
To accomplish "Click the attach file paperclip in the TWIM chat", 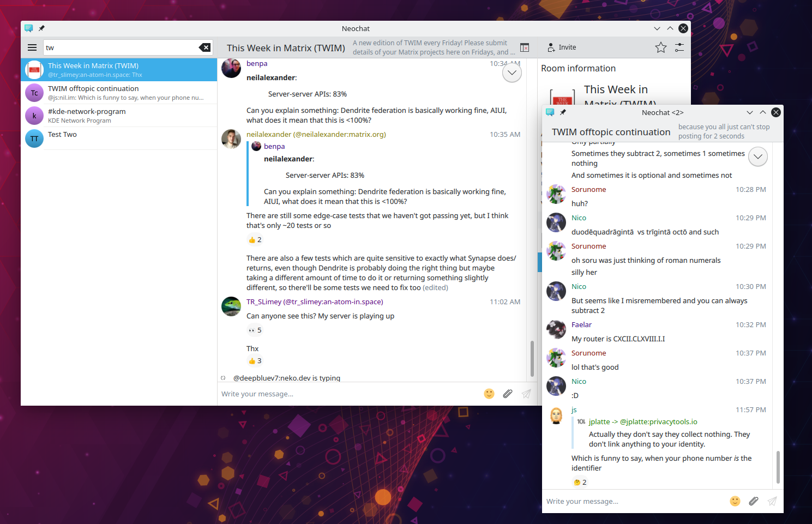I will 508,394.
